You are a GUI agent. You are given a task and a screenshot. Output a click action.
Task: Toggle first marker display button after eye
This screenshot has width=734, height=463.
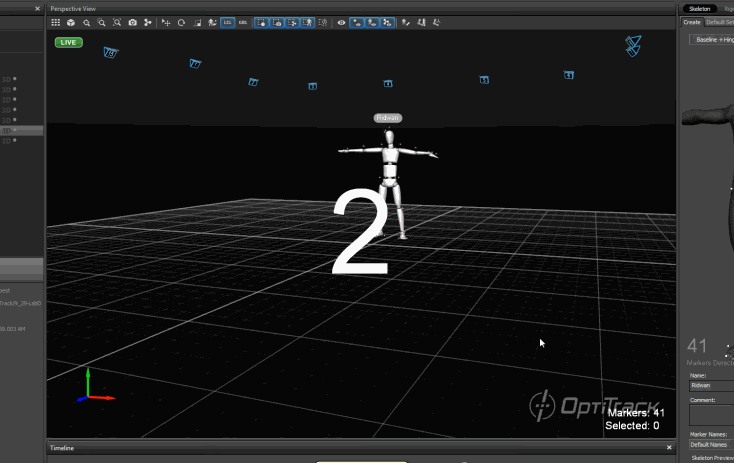coord(357,22)
